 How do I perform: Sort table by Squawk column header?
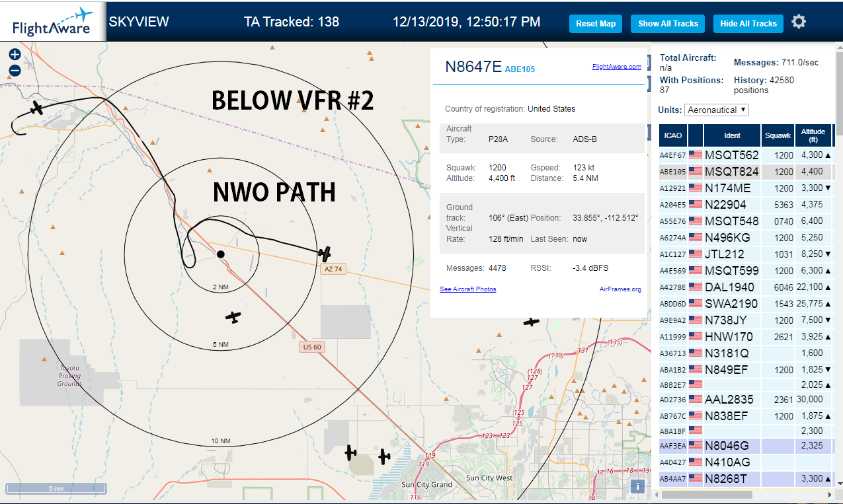pyautogui.click(x=778, y=135)
